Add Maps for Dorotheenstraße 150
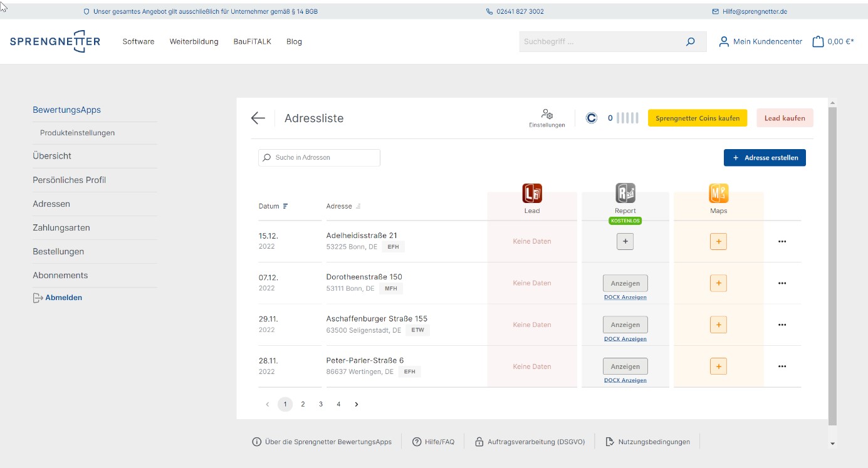This screenshot has height=468, width=868. (718, 283)
